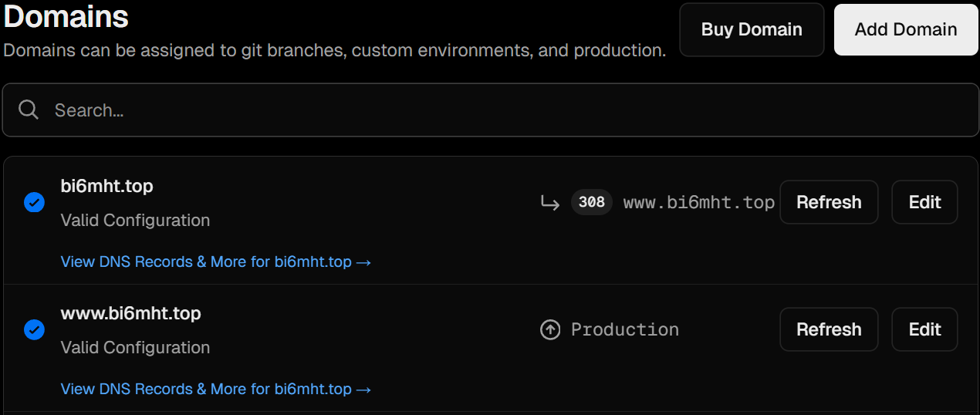This screenshot has height=415, width=980.
Task: Open View DNS Records link under www.bi6mht.top
Action: tap(216, 390)
